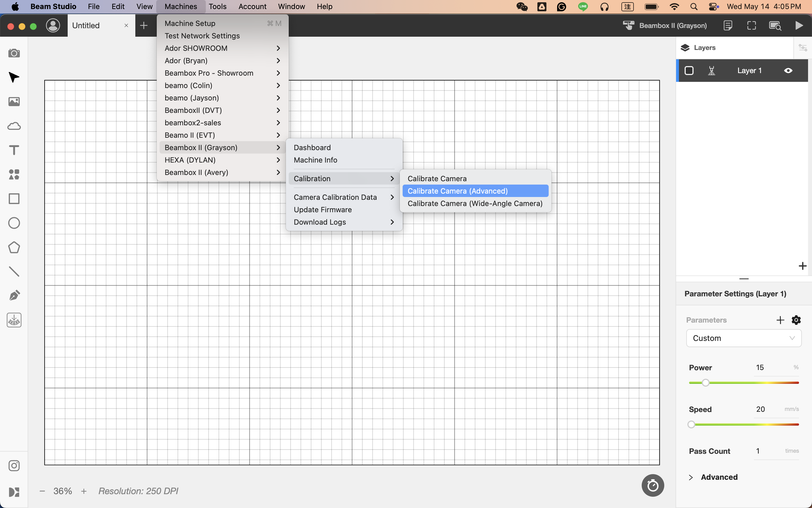Viewport: 812px width, 508px height.
Task: Save parameters with the plus icon
Action: click(780, 320)
